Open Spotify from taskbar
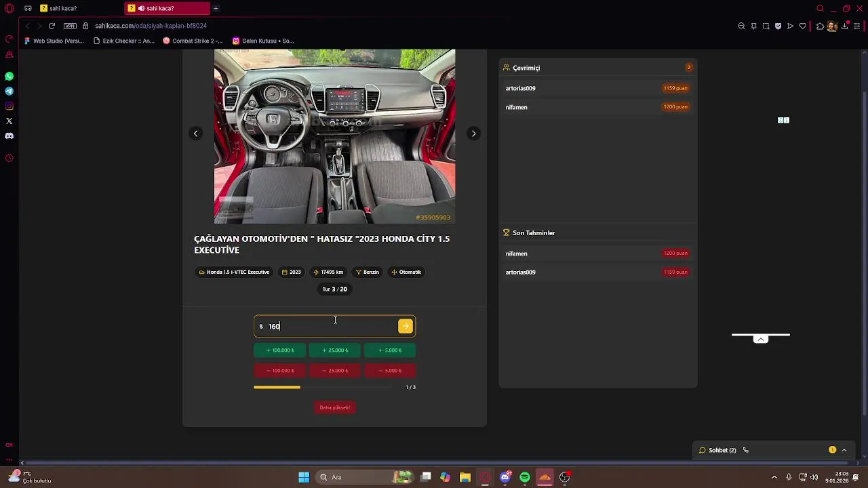 tap(525, 477)
